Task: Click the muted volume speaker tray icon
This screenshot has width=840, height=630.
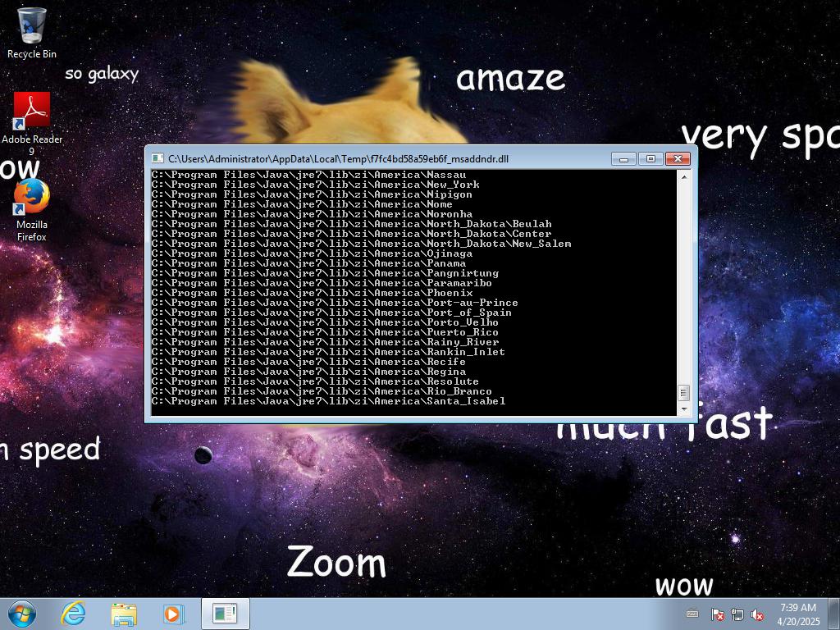Action: click(757, 614)
